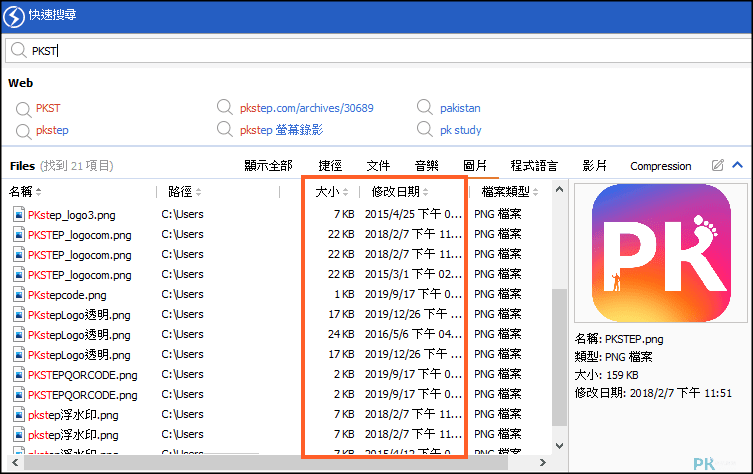The height and width of the screenshot is (474, 753).
Task: Click file icon of PKstep_logo3.png
Action: coord(19,214)
